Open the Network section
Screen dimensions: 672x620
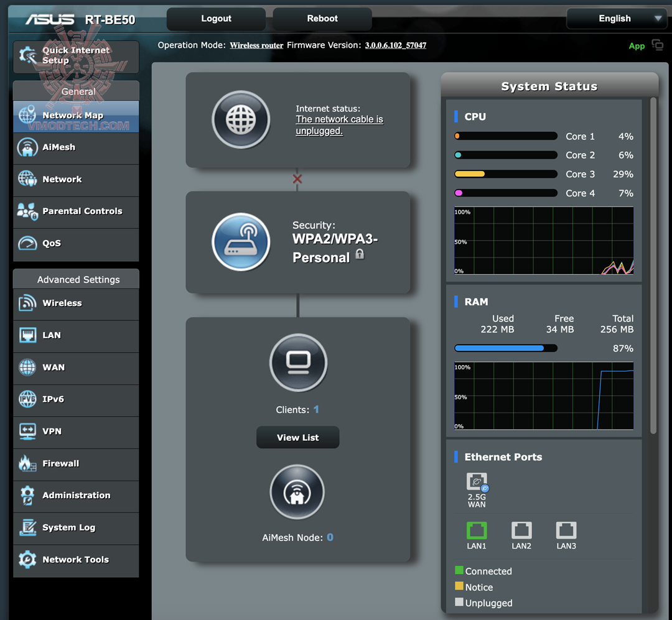[62, 179]
